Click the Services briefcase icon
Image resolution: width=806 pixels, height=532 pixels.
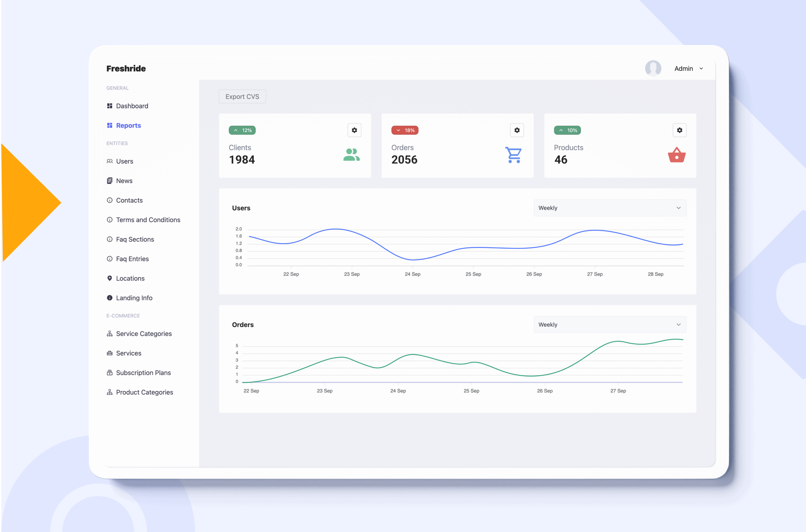click(x=109, y=353)
